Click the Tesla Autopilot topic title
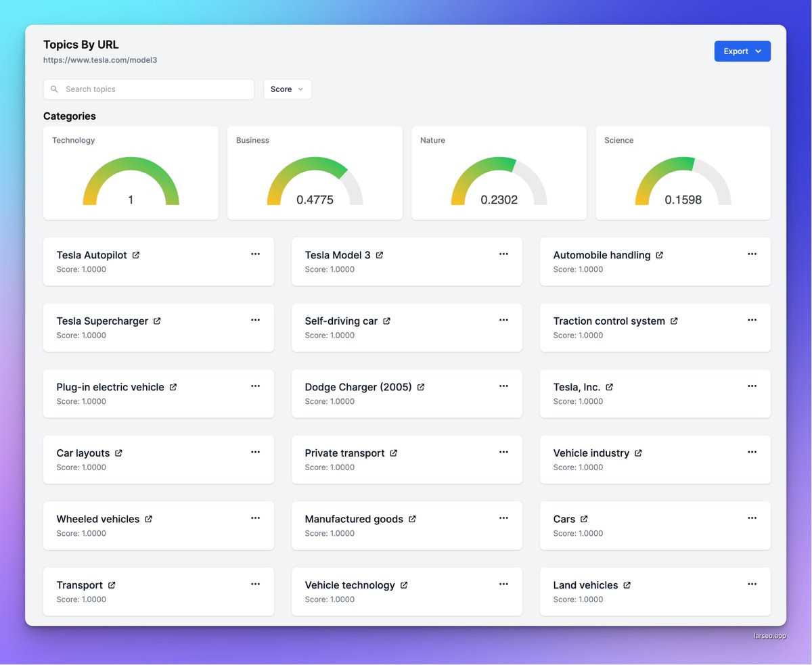The width and height of the screenshot is (812, 665). (x=91, y=255)
